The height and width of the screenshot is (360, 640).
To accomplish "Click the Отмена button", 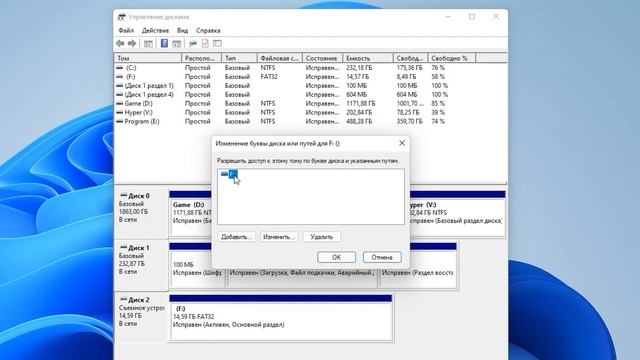I will 382,257.
